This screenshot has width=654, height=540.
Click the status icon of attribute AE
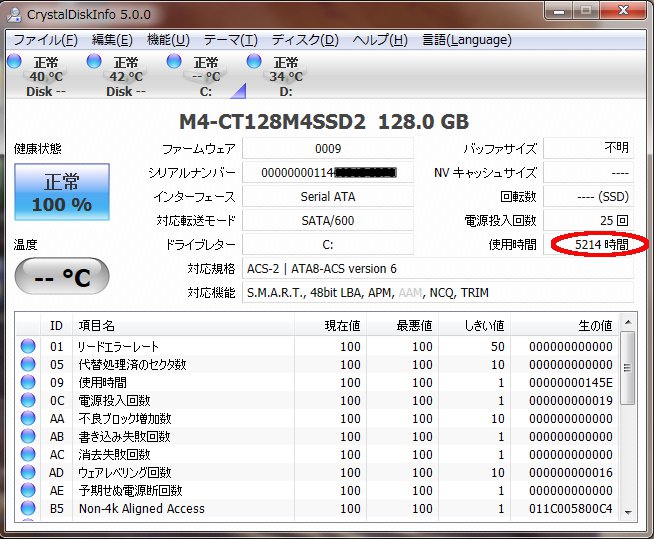28,490
